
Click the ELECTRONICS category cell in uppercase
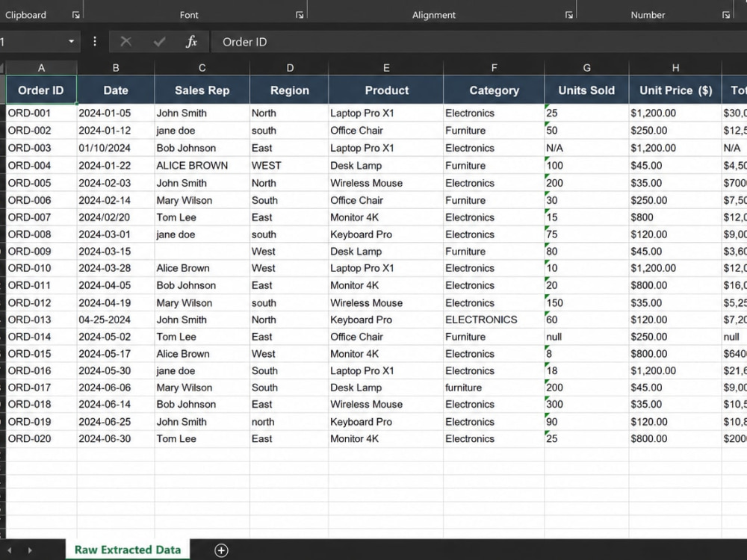pyautogui.click(x=494, y=320)
